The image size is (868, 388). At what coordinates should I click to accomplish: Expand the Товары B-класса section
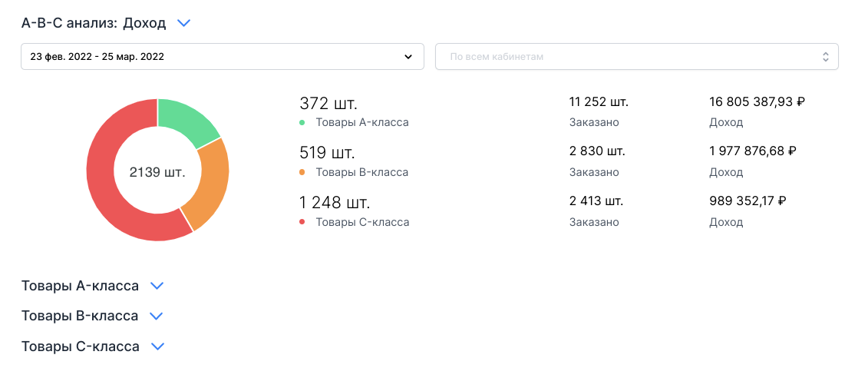pyautogui.click(x=157, y=316)
